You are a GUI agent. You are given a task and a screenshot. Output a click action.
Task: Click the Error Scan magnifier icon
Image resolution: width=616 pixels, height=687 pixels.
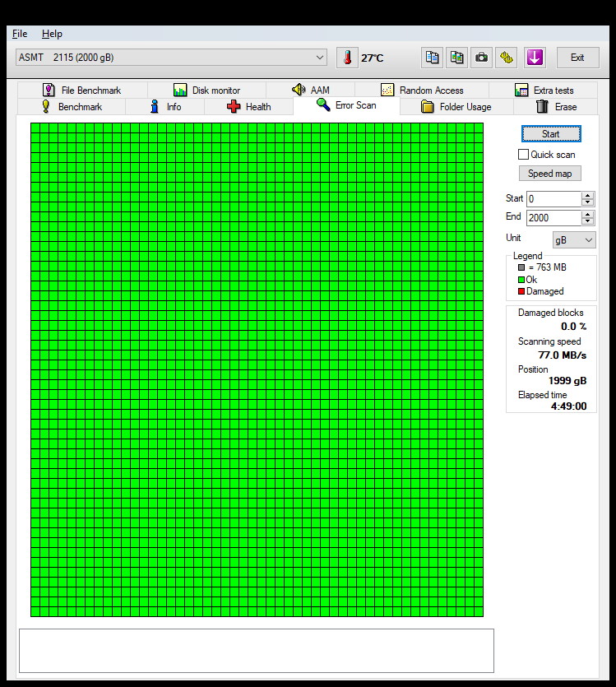click(323, 104)
